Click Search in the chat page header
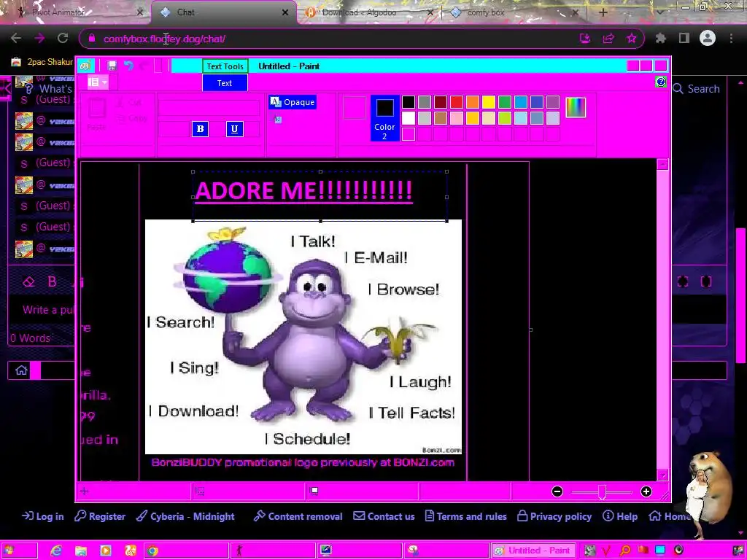Viewport: 747px width, 560px height. (x=697, y=88)
